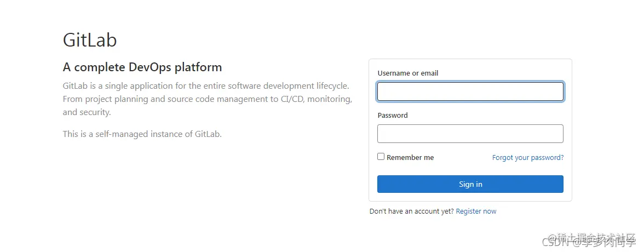Focus the Username or email input field
The image size is (644, 252).
tap(470, 91)
